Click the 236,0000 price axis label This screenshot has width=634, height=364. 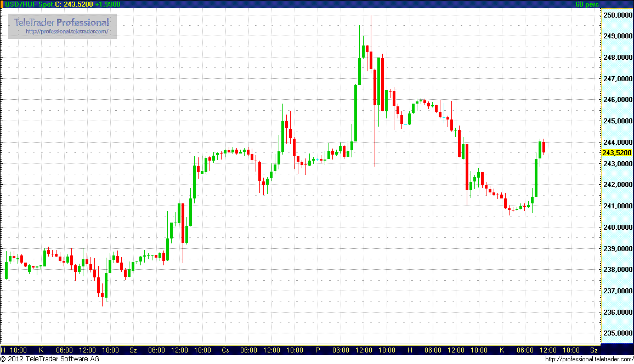tap(618, 312)
